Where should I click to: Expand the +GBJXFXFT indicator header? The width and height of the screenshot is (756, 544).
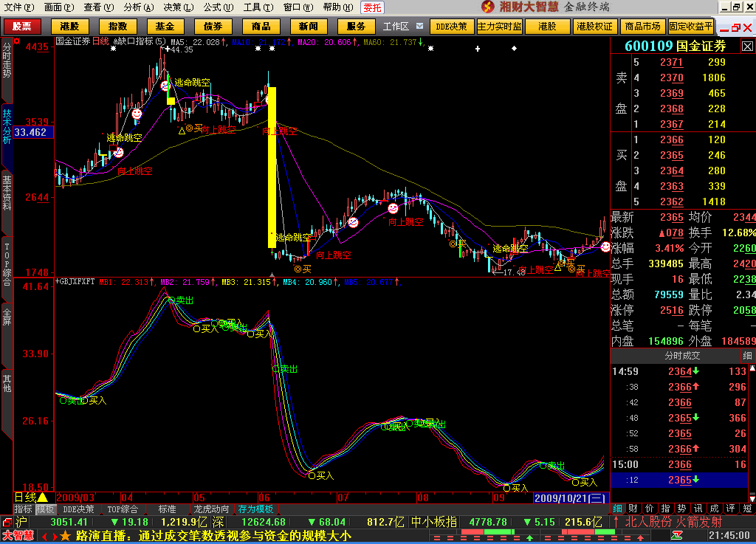[75, 282]
